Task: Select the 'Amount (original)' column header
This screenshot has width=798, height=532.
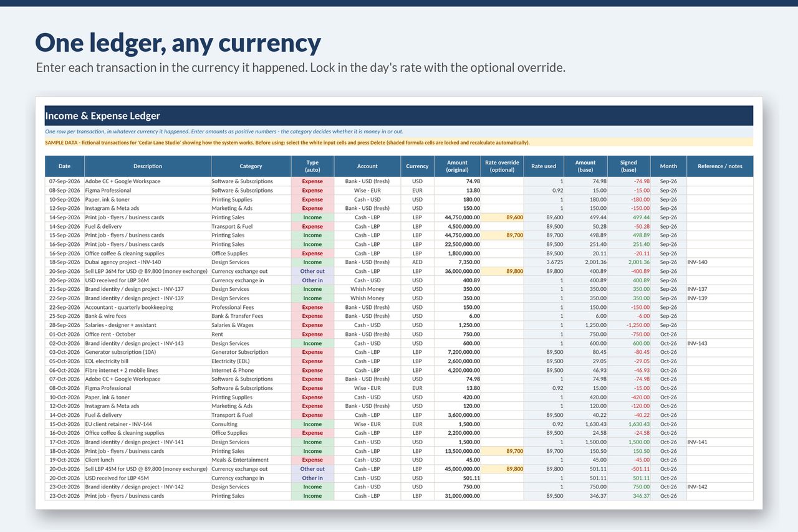Action: coord(457,166)
